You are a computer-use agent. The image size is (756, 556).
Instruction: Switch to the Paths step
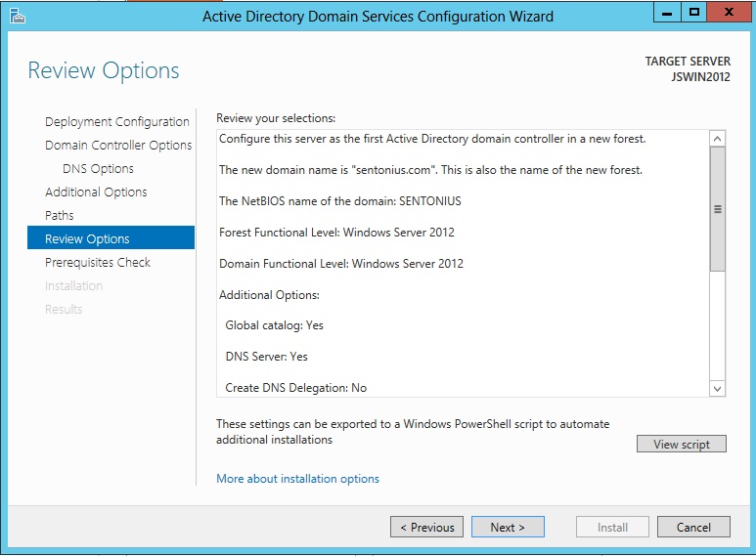(x=60, y=215)
